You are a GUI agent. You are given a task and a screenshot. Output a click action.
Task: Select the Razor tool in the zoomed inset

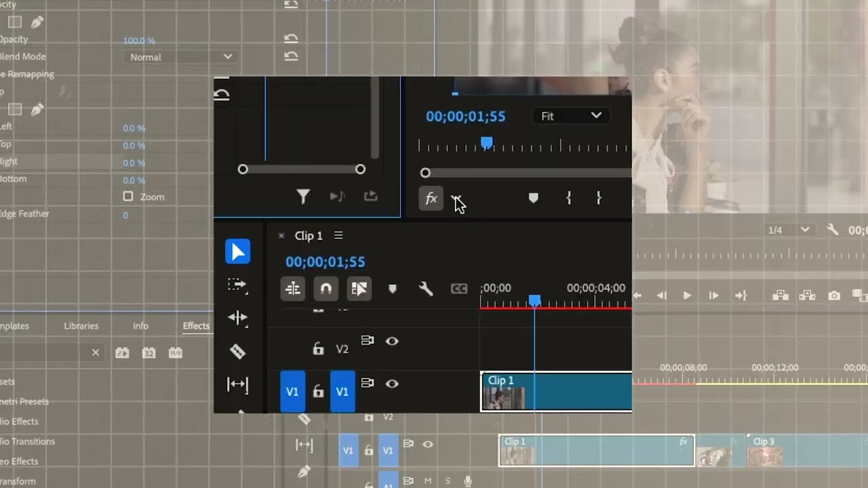pos(237,351)
